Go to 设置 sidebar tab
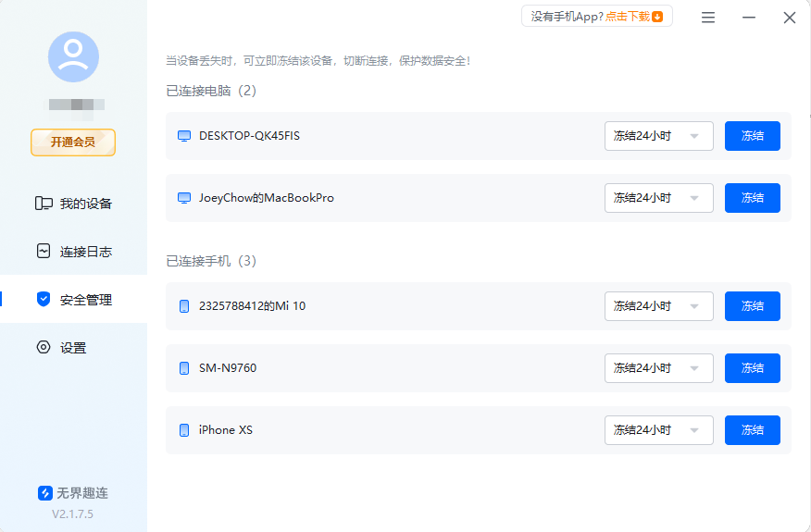 (x=73, y=347)
